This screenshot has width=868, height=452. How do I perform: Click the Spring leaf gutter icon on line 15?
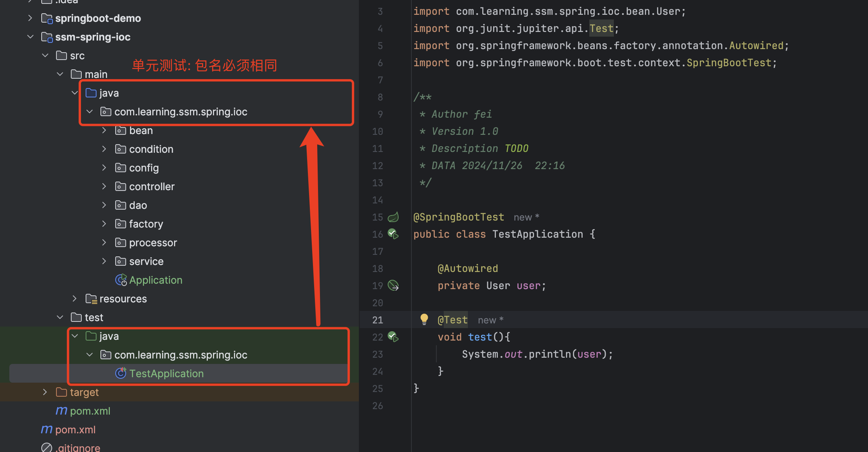pos(393,217)
